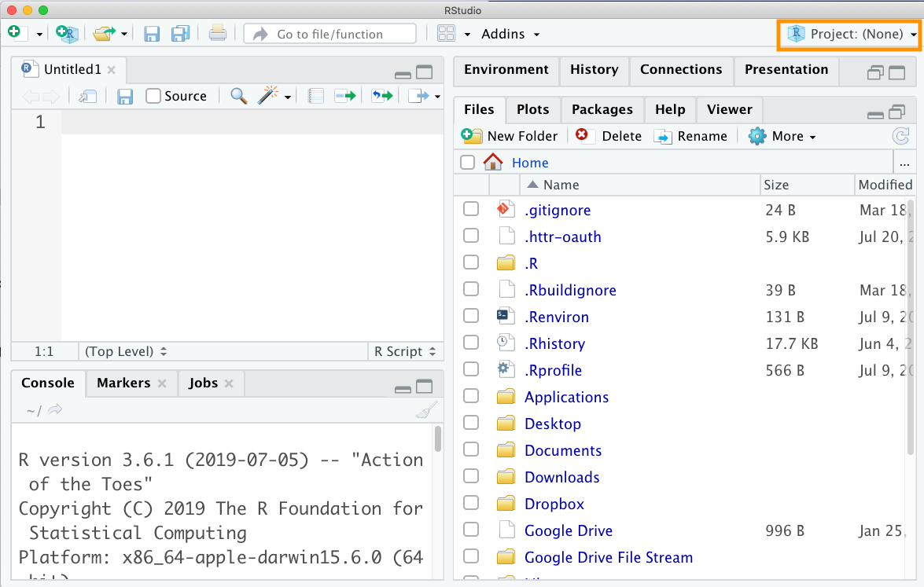The width and height of the screenshot is (924, 587).
Task: Check the .Renviron file checkbox
Action: (471, 316)
